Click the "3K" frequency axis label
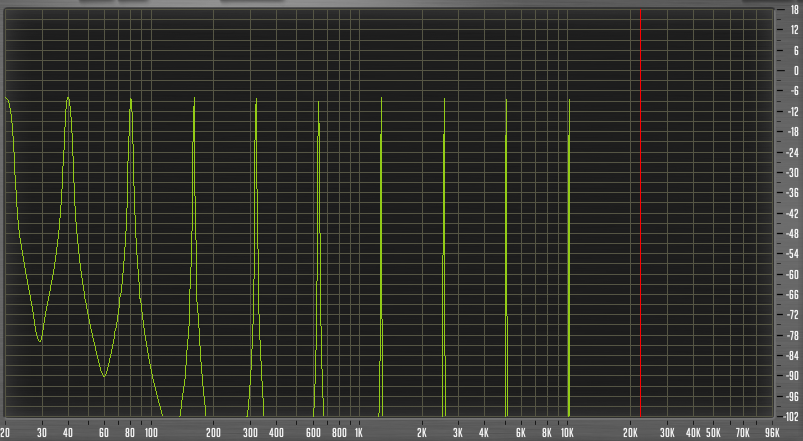803x441 pixels. tap(458, 433)
